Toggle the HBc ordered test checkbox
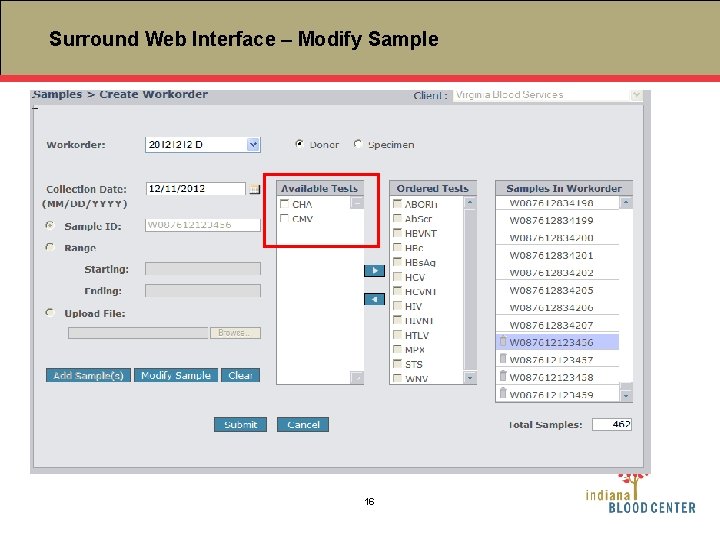Screen dimensions: 720x540 [x=397, y=248]
